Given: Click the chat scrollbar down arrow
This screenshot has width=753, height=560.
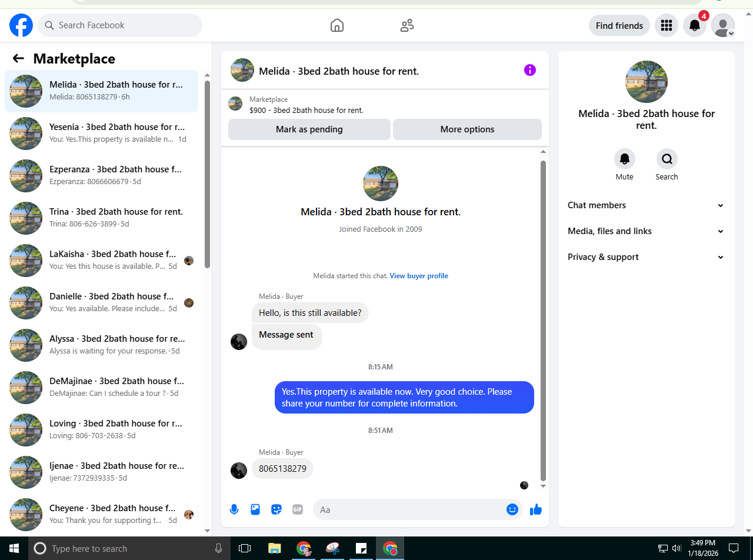Looking at the screenshot, I should tap(543, 486).
